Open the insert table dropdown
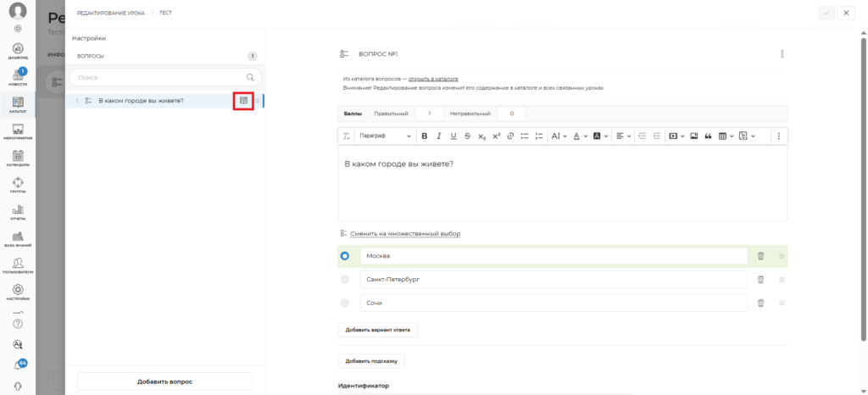Image resolution: width=868 pixels, height=395 pixels. [x=726, y=136]
